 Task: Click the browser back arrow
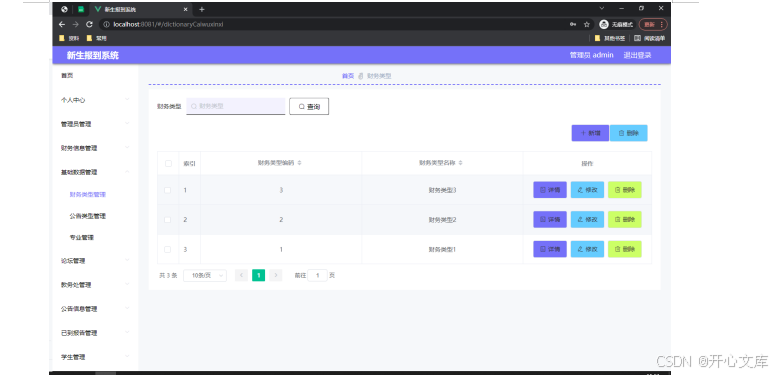(62, 24)
